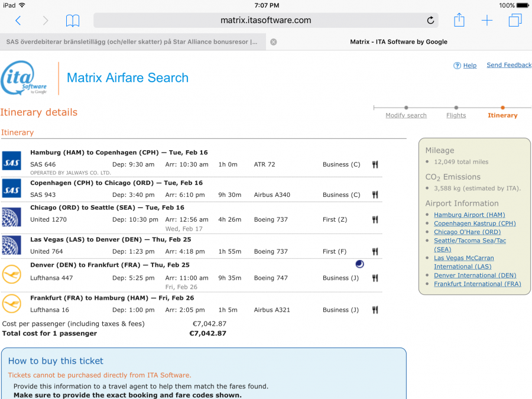Image resolution: width=532 pixels, height=399 pixels.
Task: Return to Flights step
Action: tap(456, 115)
